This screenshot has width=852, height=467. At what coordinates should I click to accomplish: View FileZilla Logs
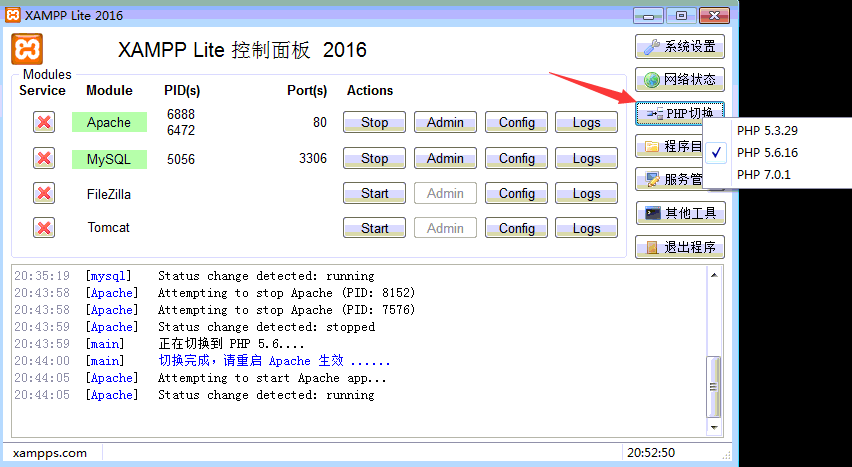point(586,193)
